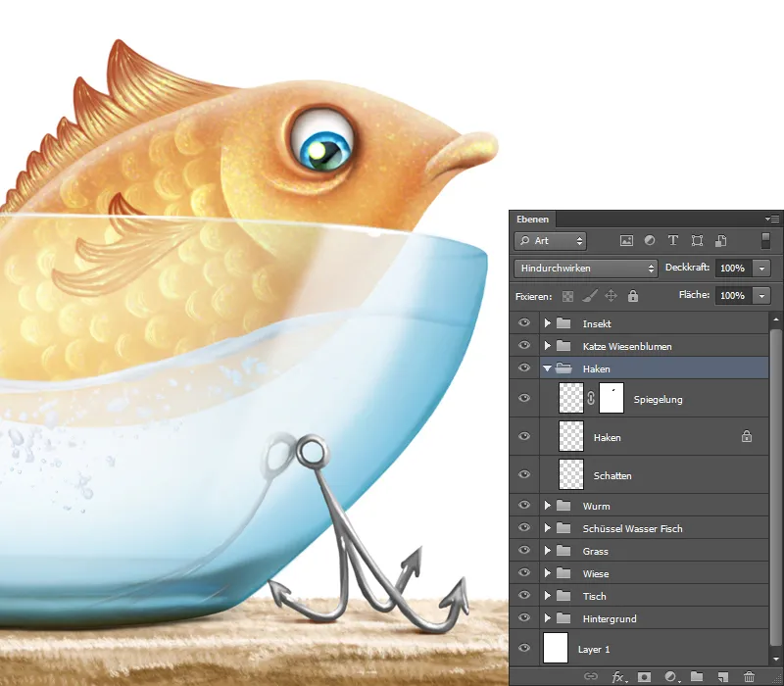Delete layer via trash icon

748,676
